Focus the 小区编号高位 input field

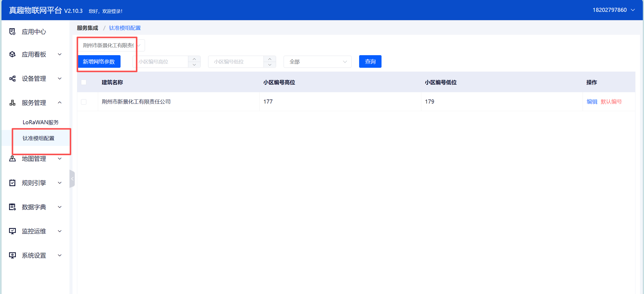[x=161, y=62]
